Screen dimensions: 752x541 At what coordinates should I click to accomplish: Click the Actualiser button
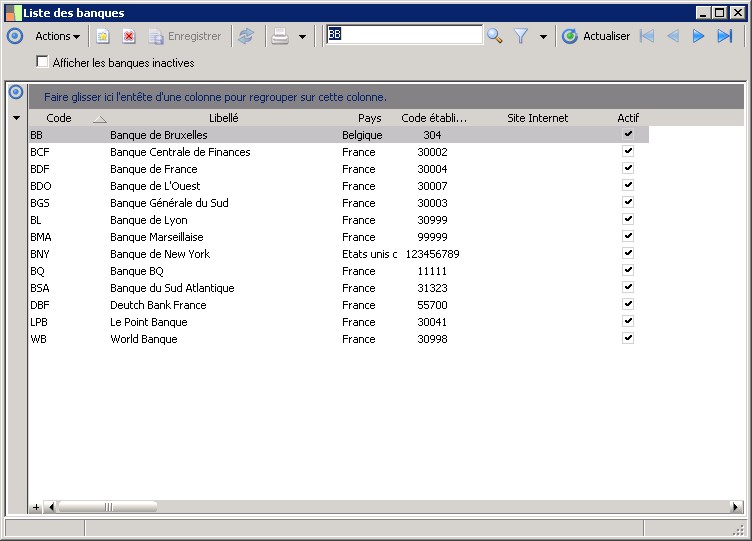(596, 36)
